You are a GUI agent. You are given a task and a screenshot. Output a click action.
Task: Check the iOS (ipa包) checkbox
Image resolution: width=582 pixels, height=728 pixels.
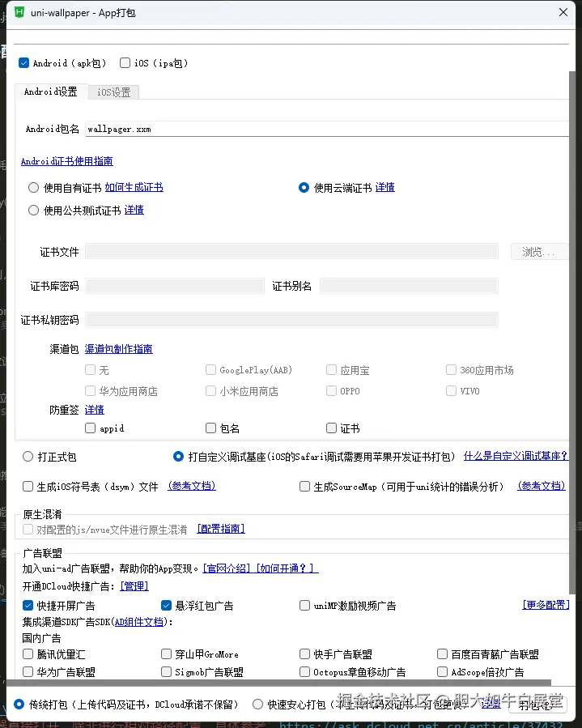pyautogui.click(x=125, y=62)
